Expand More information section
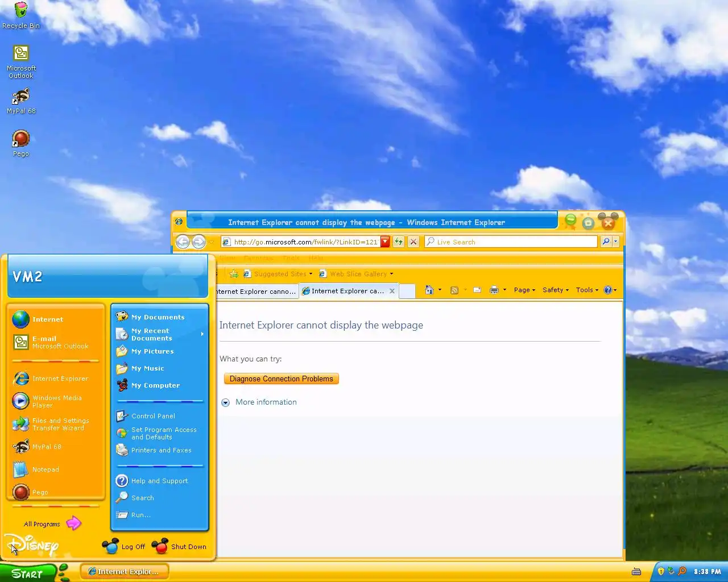This screenshot has width=728, height=582. click(x=259, y=402)
